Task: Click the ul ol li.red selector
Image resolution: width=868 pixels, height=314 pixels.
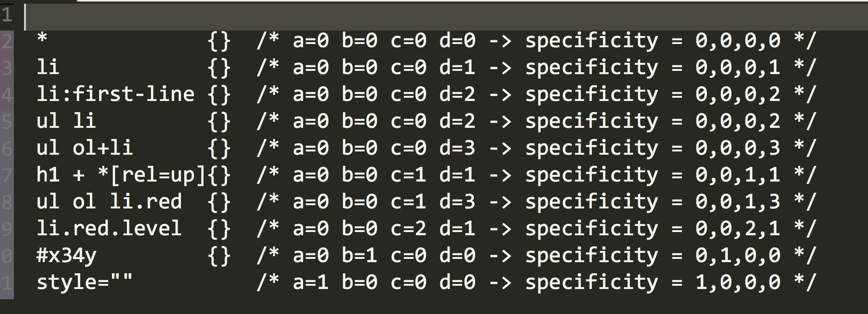Action: click(109, 202)
